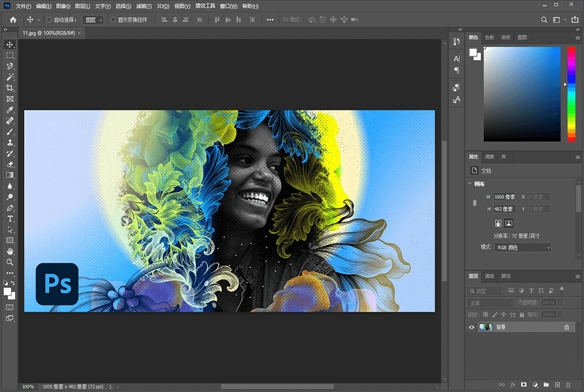Select landscape canvas orientation button
The height and width of the screenshot is (392, 584).
pos(508,223)
